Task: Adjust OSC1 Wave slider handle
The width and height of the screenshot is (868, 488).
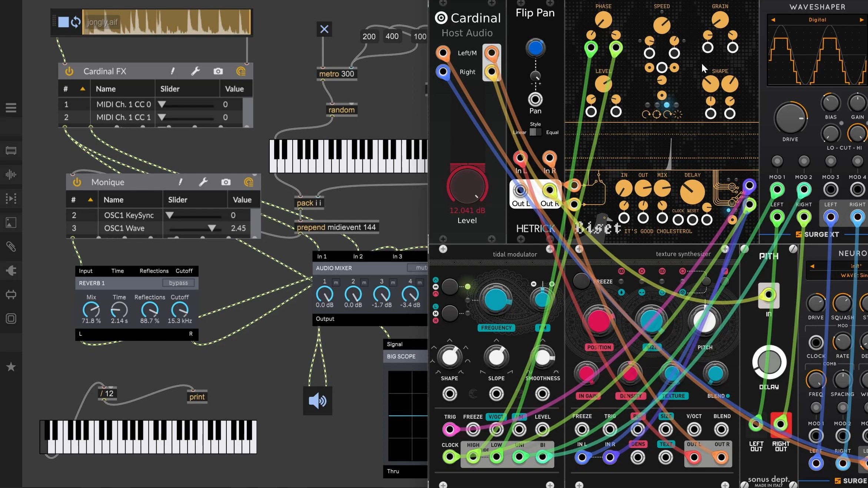Action: (212, 228)
